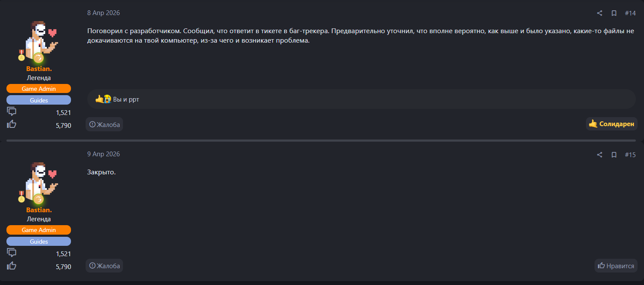Image resolution: width=644 pixels, height=285 pixels.
Task: Open post #15 permalink number
Action: (630, 155)
